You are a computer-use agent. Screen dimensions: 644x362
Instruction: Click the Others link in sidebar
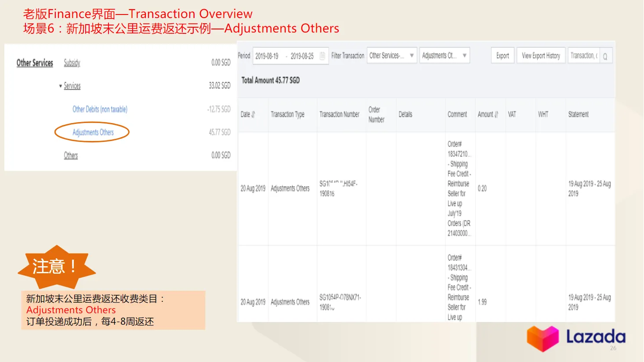pos(71,156)
